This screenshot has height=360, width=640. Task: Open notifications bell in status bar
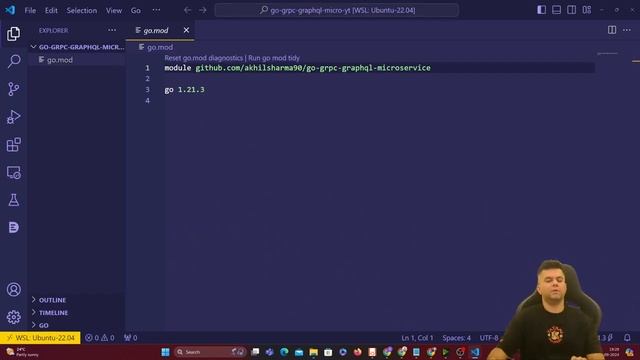point(627,338)
